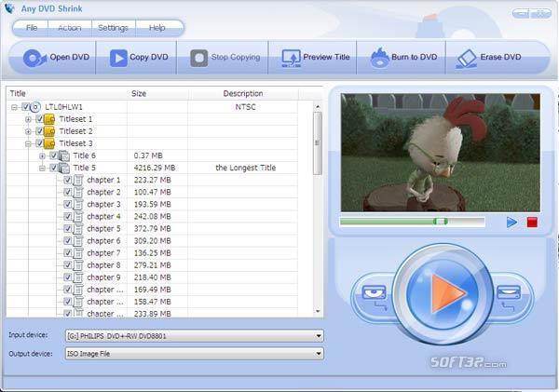Click the Preview Title monitor icon

[x=292, y=58]
